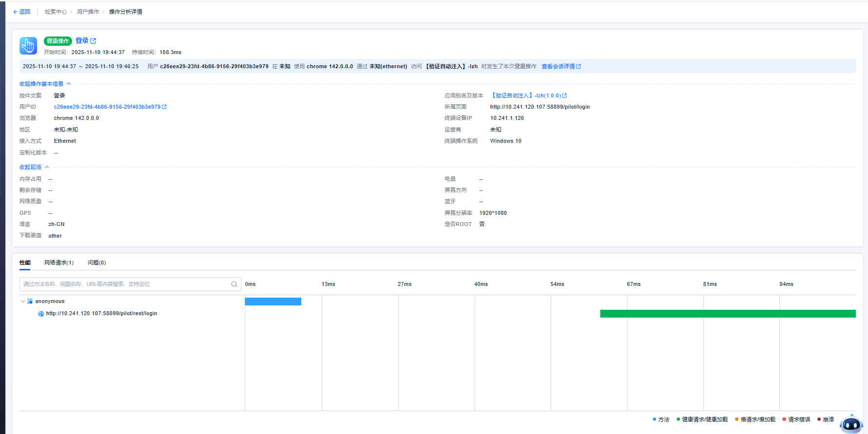Switch to the 问题(0) tab

coord(96,263)
